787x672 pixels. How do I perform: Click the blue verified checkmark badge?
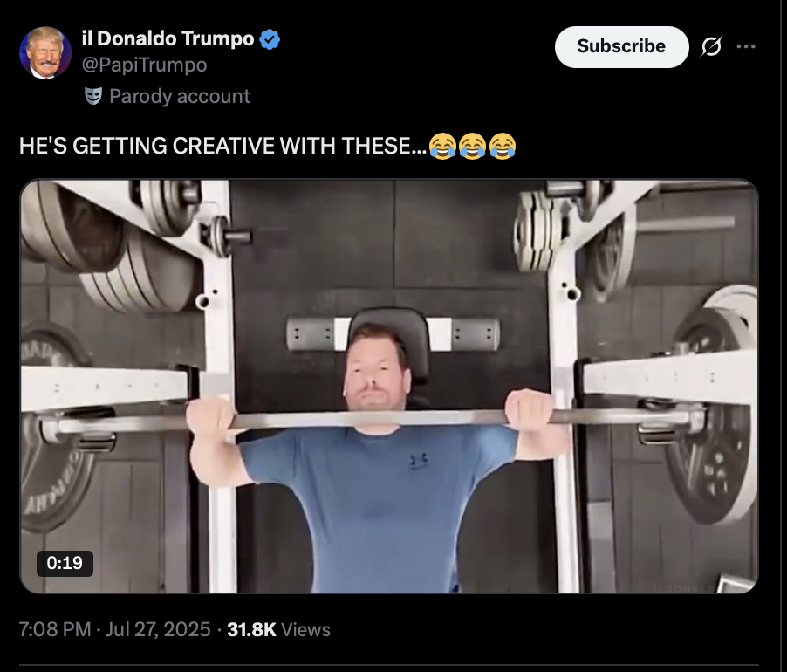pos(270,39)
